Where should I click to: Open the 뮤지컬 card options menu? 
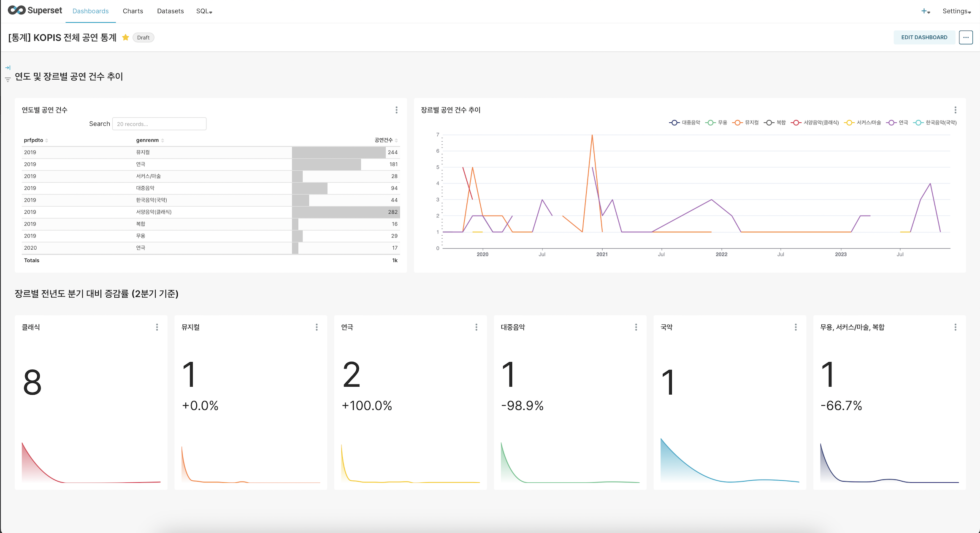pyautogui.click(x=317, y=327)
